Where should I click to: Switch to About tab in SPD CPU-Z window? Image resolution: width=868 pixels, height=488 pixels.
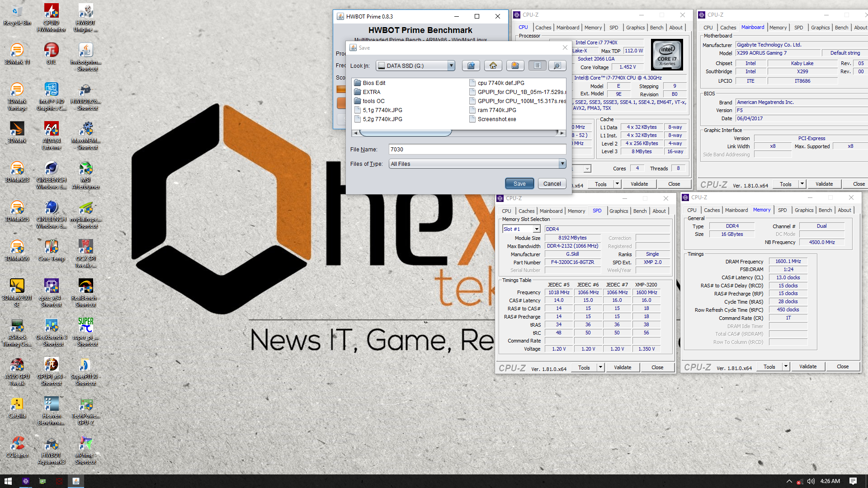coord(659,211)
